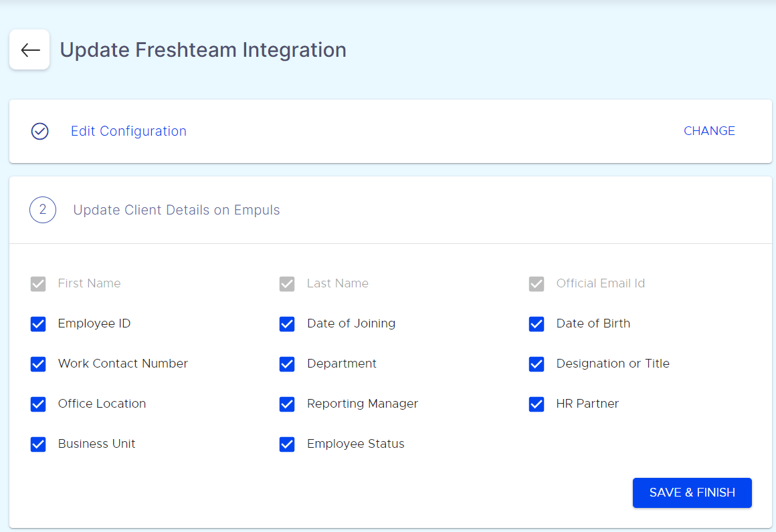The image size is (776, 532).
Task: Click the Update Client Details on Empuls heading
Action: (x=176, y=210)
